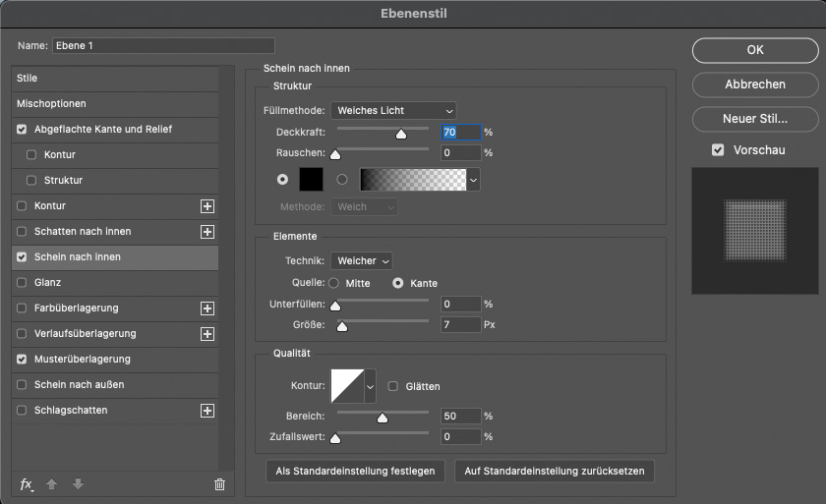
Task: Toggle the Vorschau preview checkbox
Action: click(x=718, y=150)
